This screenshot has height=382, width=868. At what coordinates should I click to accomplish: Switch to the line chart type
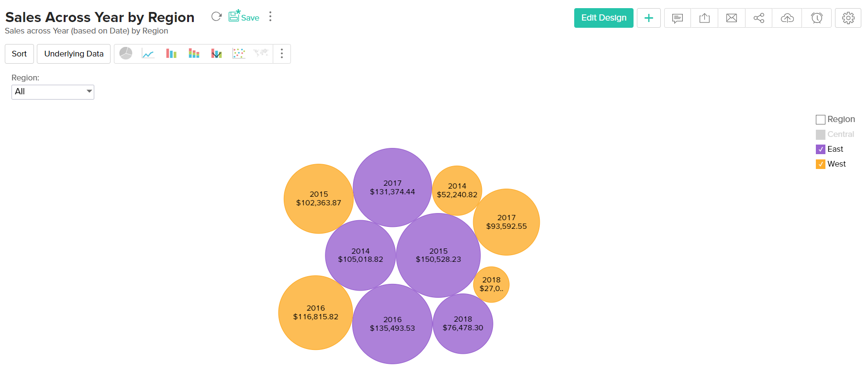click(x=148, y=54)
